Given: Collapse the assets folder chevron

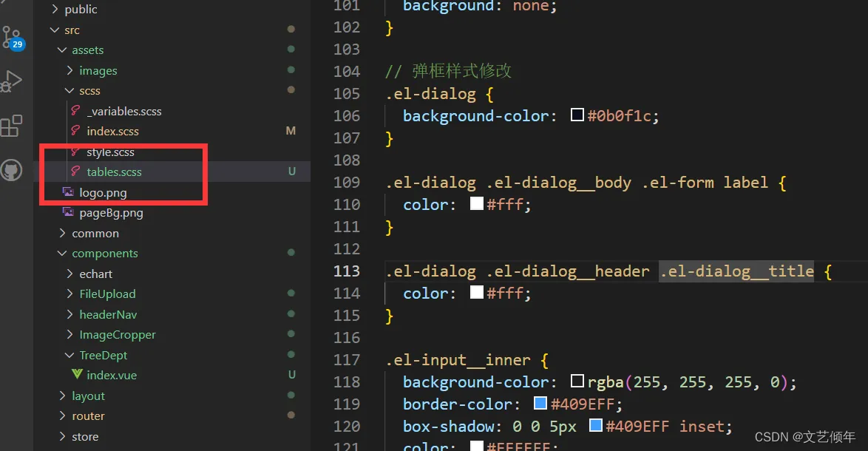Looking at the screenshot, I should (x=62, y=50).
